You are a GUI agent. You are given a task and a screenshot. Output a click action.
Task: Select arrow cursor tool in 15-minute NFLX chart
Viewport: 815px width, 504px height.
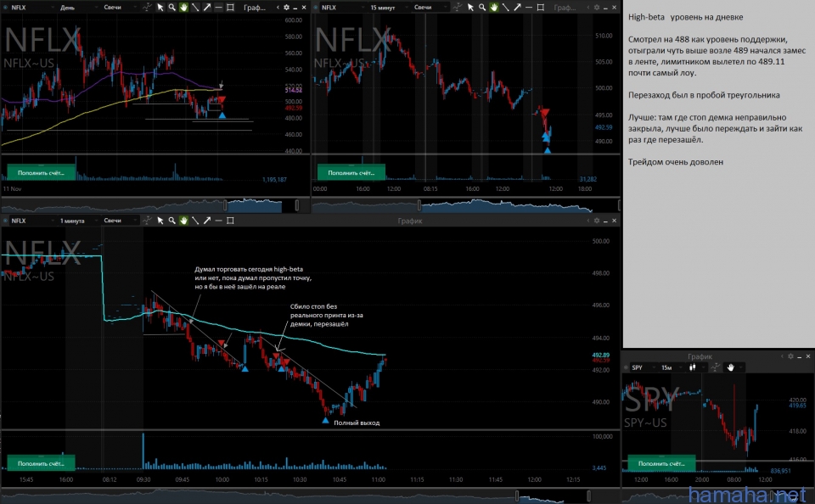coord(470,8)
